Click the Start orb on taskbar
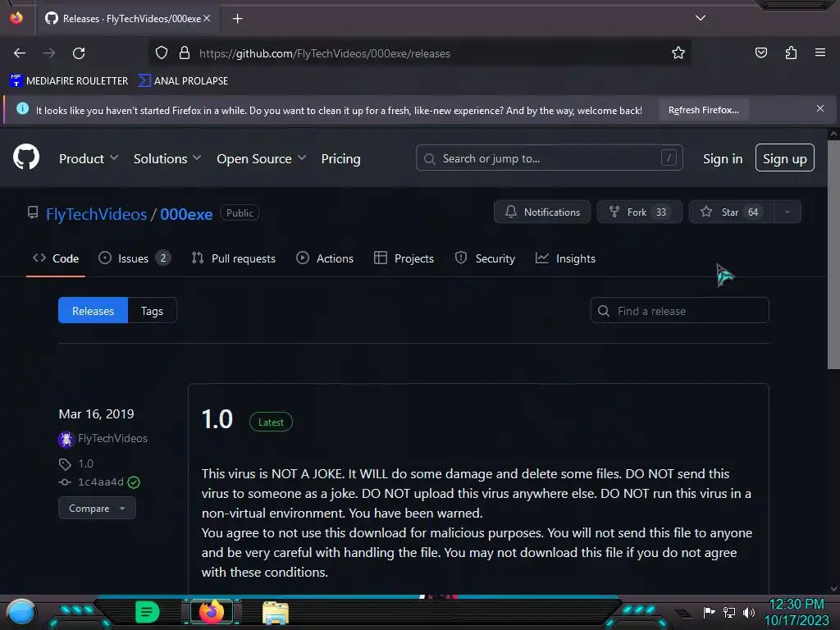The image size is (840, 630). coord(21,613)
